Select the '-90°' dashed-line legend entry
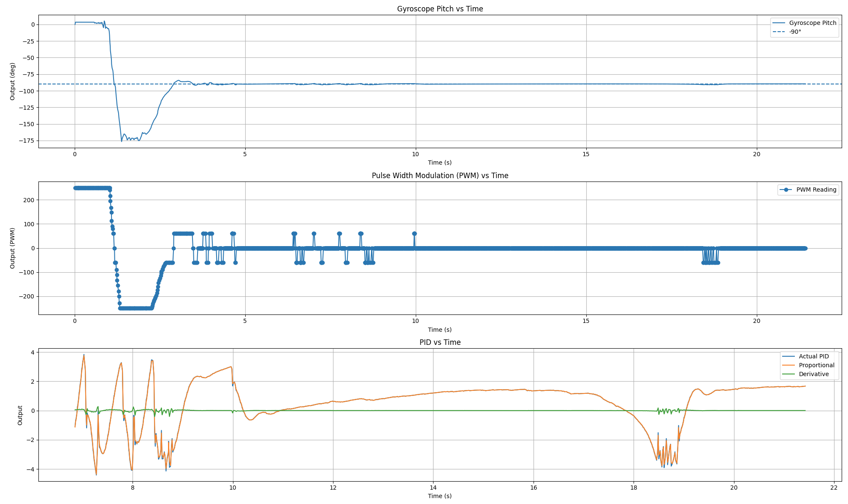Image resolution: width=848 pixels, height=504 pixels. tap(787, 32)
